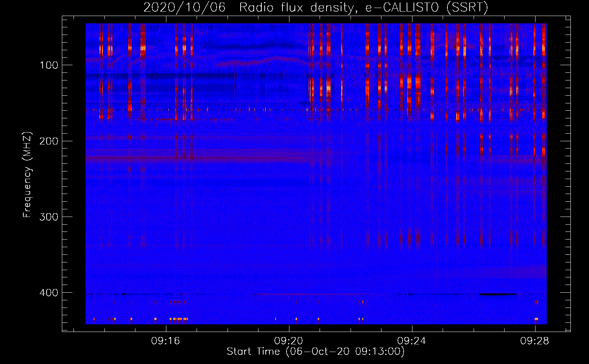
Task: Click the 09:20 time tick label
Action: [289, 341]
